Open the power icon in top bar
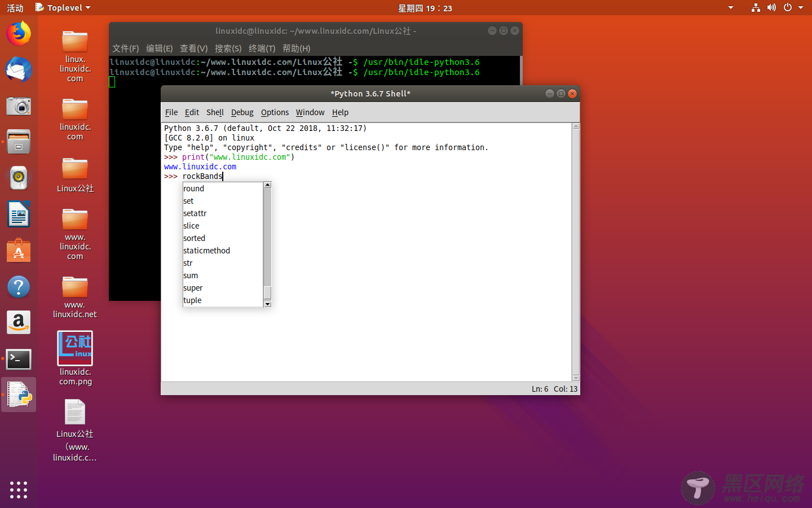The image size is (812, 508). 788,8
